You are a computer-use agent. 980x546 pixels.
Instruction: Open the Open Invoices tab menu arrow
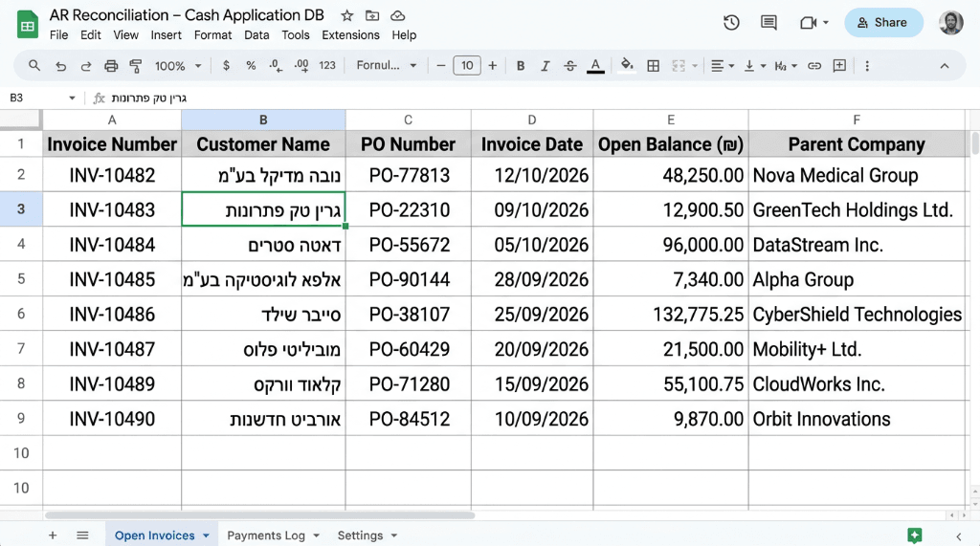point(206,536)
